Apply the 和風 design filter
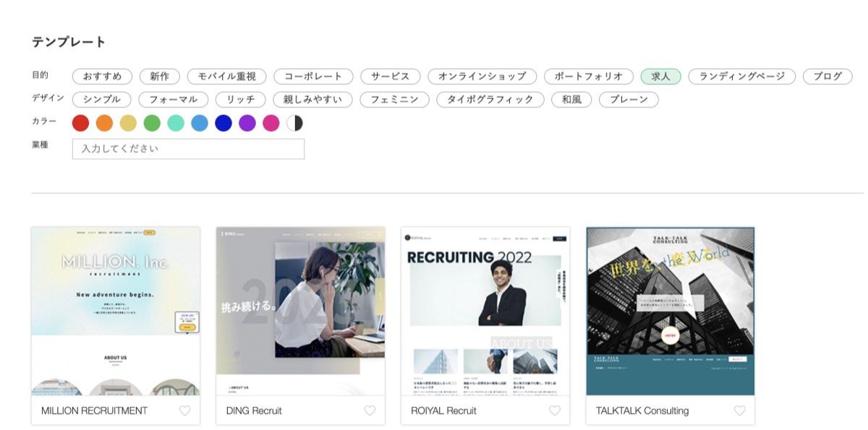This screenshot has height=430, width=868. [x=571, y=100]
